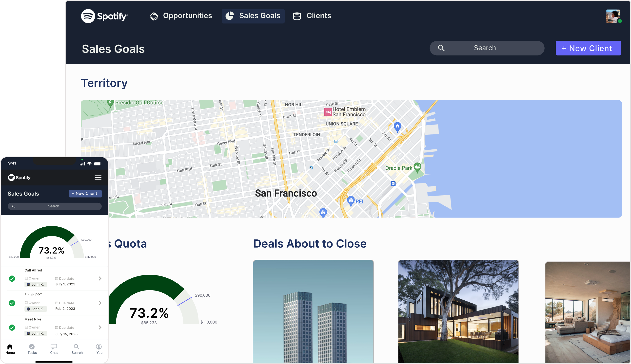Click the San Francisco map label

point(286,193)
